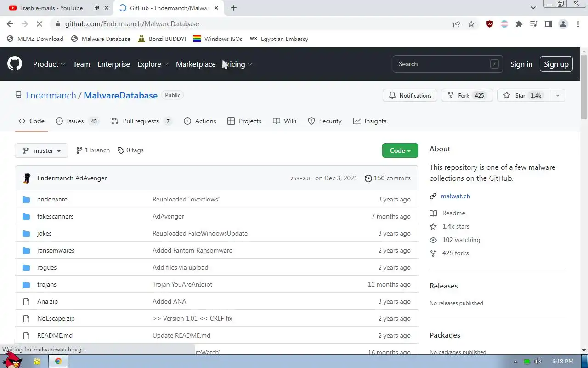Open the green Code dropdown
The image size is (588, 368).
[400, 150]
